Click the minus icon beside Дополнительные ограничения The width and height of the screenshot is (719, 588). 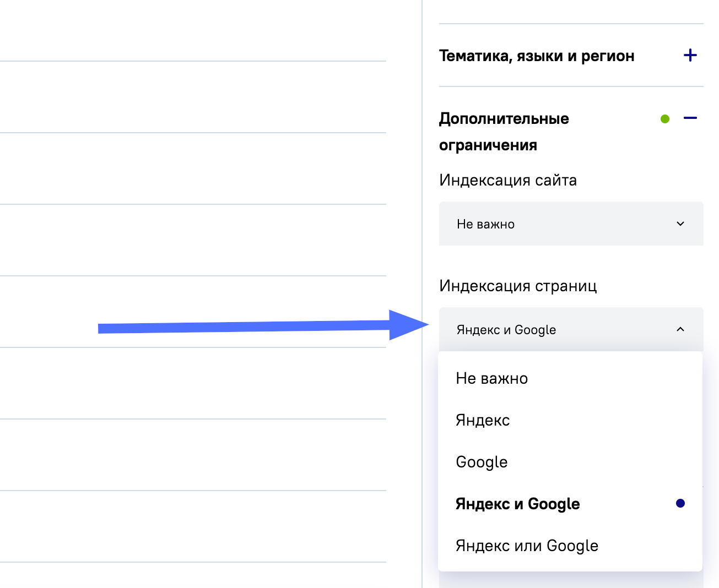(690, 118)
